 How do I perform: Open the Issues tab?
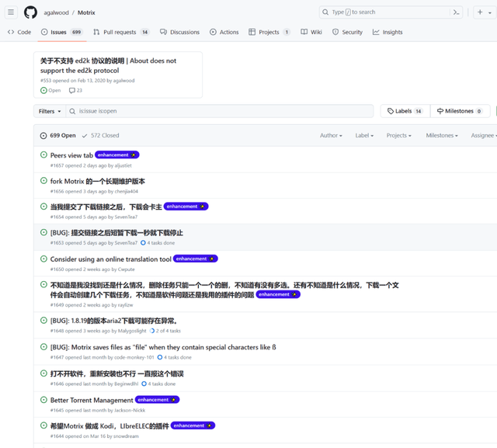(62, 32)
